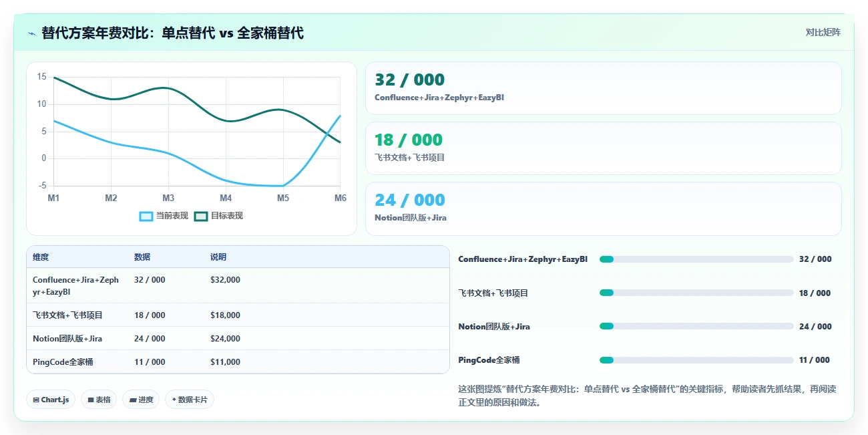Click the $24,000 table cell

225,338
